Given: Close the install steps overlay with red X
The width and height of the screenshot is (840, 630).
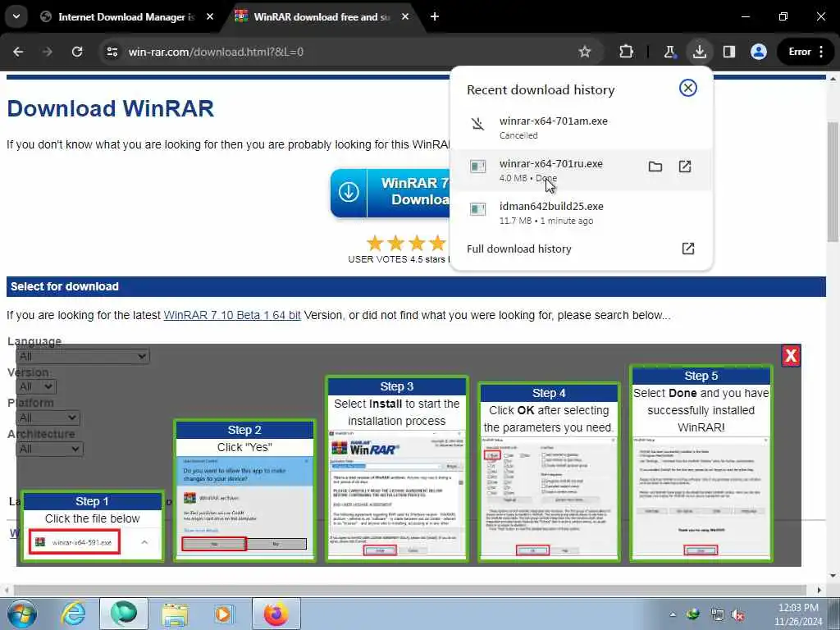Looking at the screenshot, I should coord(791,356).
